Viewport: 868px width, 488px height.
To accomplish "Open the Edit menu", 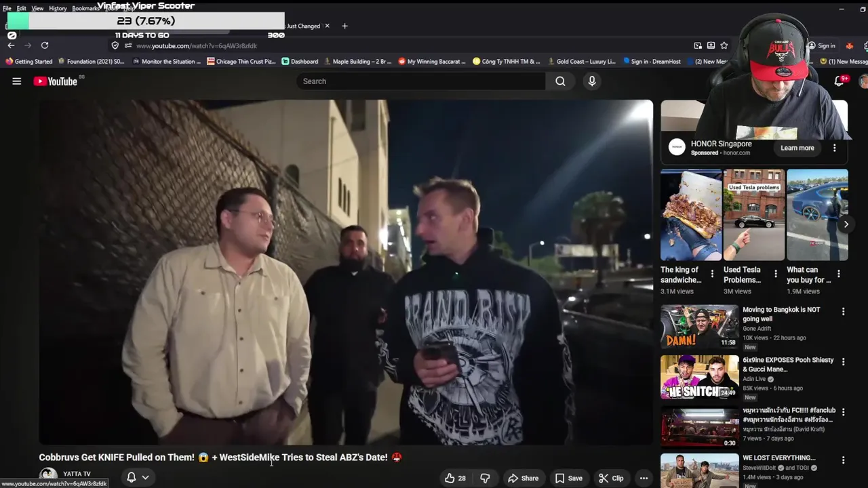I will (22, 8).
